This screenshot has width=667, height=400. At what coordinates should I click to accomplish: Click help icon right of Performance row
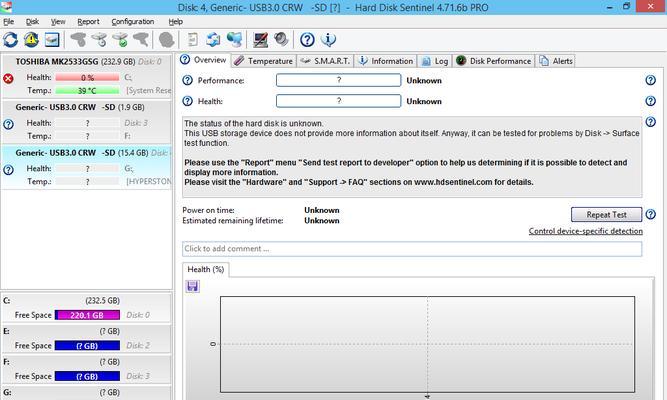[x=650, y=80]
